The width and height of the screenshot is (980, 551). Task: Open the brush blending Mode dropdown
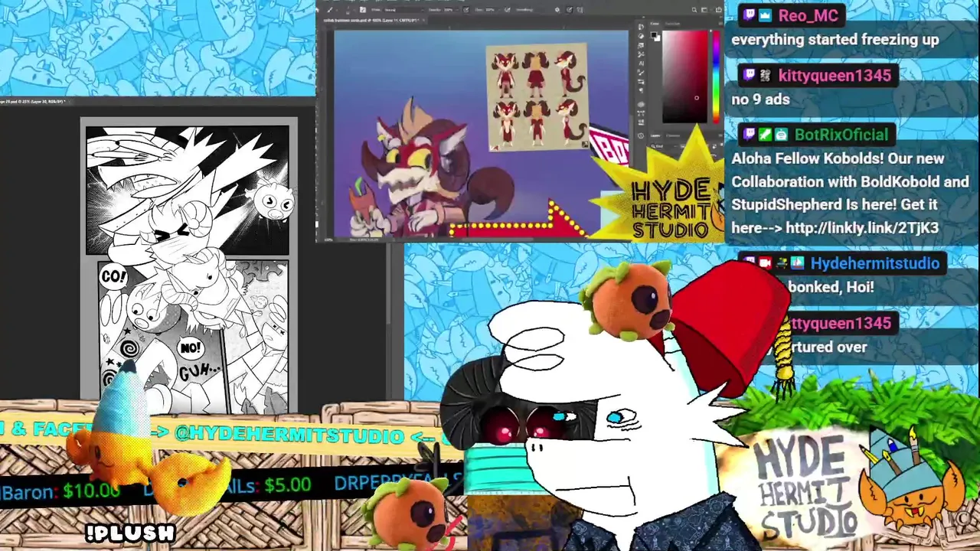pyautogui.click(x=403, y=10)
